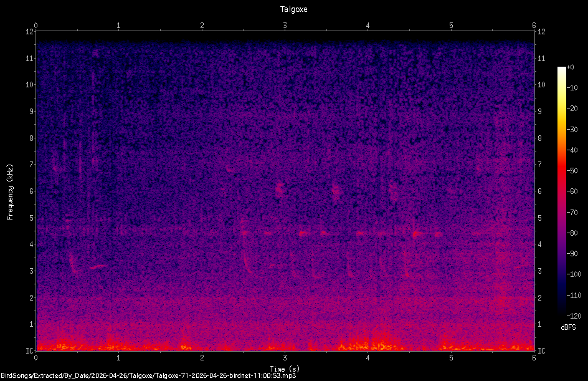This screenshot has height=381, width=588.
Task: Click the 3 second tick on bottom axis
Action: pos(285,358)
